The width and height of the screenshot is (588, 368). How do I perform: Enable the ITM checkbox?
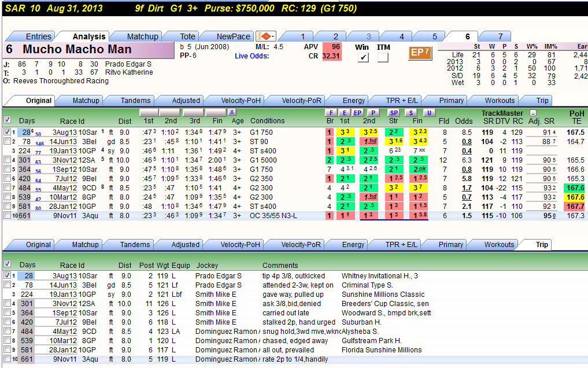click(383, 57)
